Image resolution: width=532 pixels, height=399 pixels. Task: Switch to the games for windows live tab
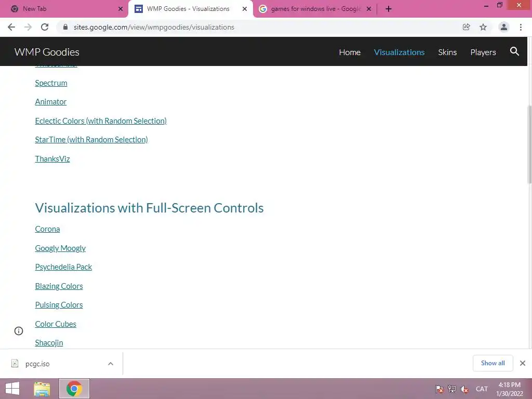click(315, 9)
